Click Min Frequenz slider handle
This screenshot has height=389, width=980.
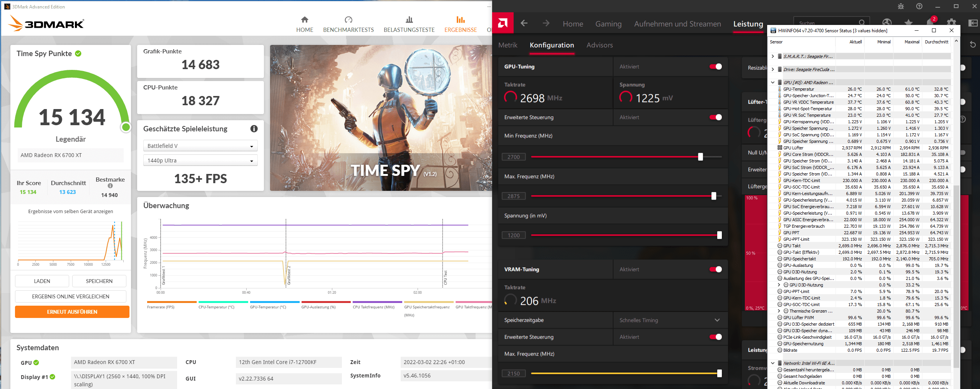[700, 157]
